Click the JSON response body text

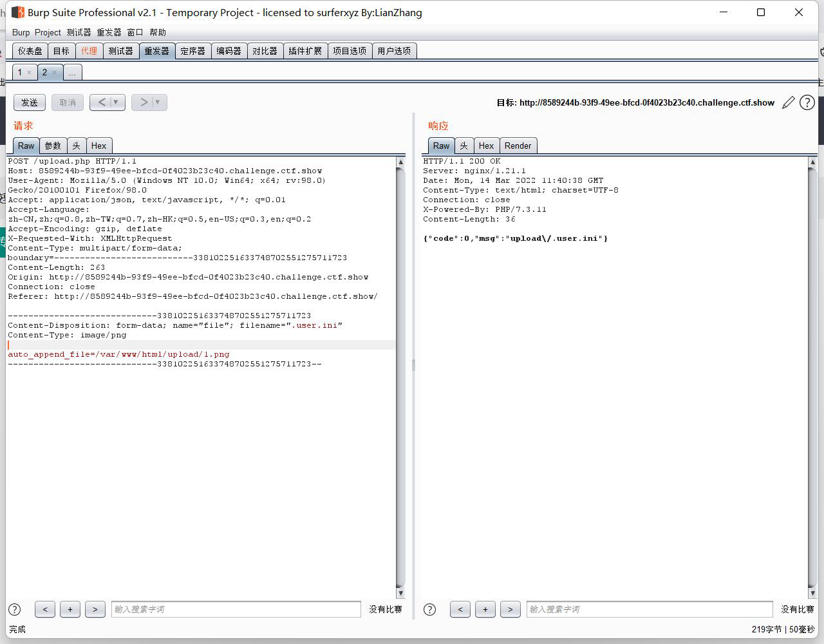click(x=516, y=238)
